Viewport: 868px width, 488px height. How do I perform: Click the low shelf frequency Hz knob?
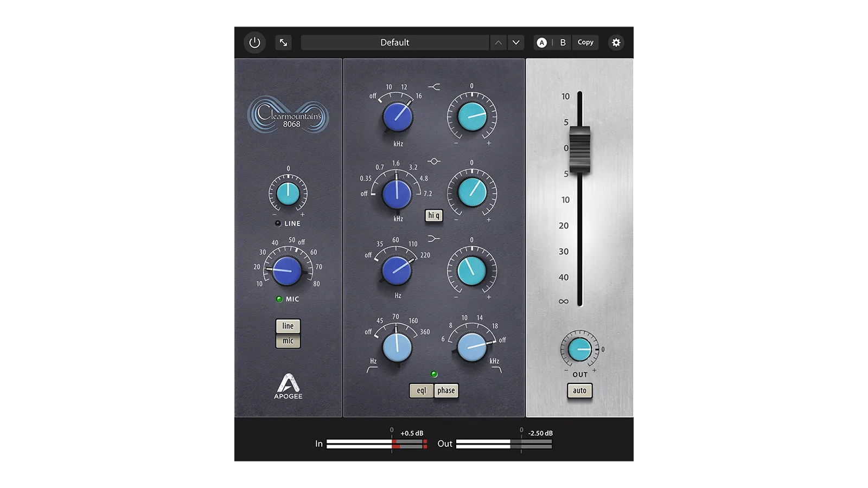(397, 270)
